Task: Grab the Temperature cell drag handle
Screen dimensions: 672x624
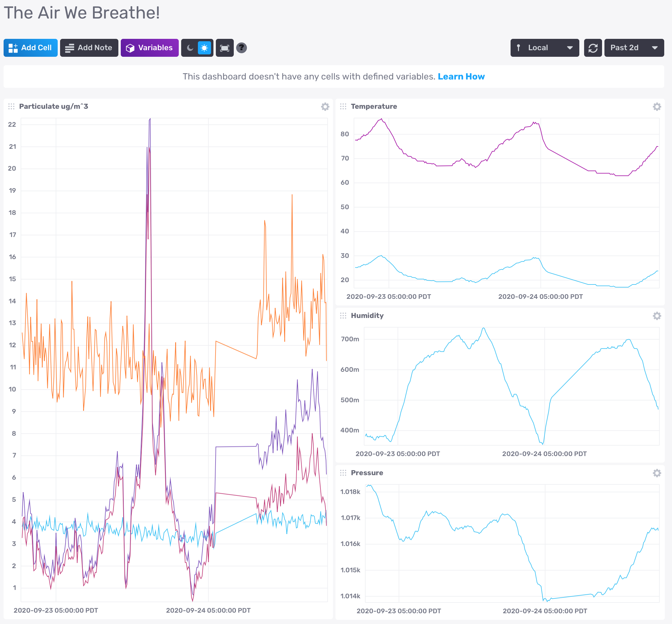Action: (343, 106)
